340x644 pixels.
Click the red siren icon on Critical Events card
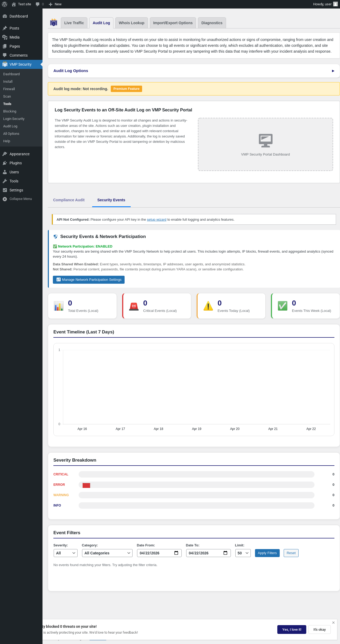tap(134, 306)
